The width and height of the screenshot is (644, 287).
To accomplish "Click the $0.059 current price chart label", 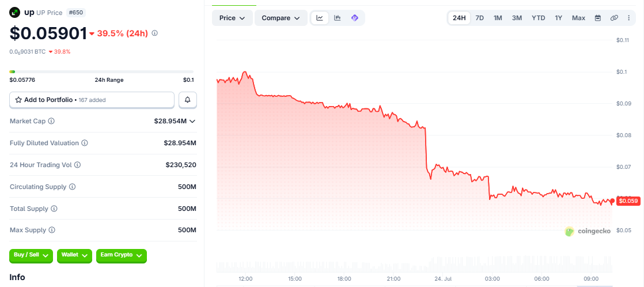I will (628, 201).
